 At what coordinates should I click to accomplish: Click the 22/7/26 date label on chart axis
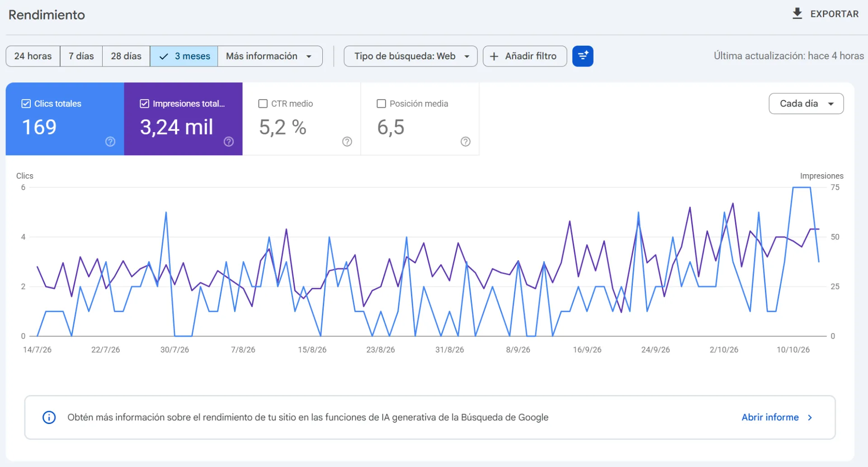pos(106,350)
